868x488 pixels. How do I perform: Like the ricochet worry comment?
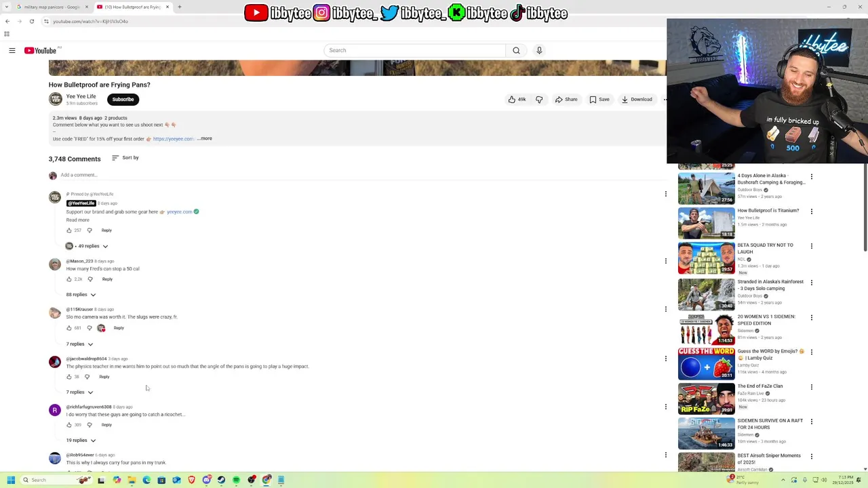[x=69, y=425]
